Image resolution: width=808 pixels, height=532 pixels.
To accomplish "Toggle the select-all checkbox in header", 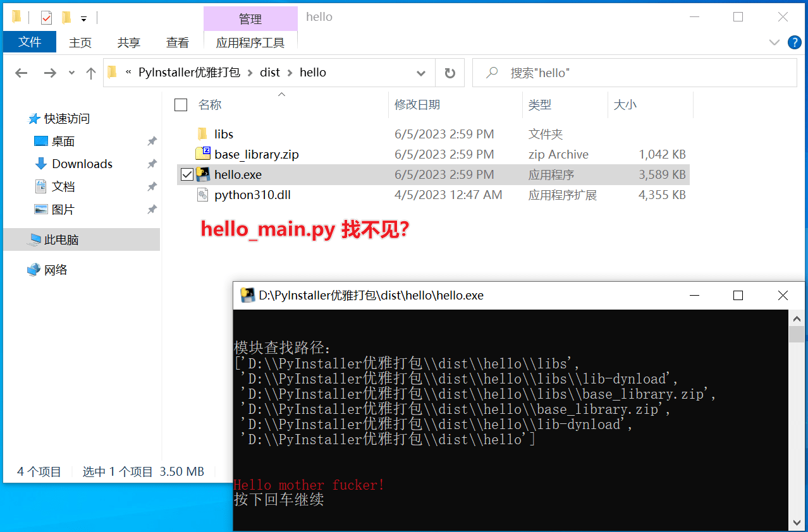I will [x=181, y=105].
